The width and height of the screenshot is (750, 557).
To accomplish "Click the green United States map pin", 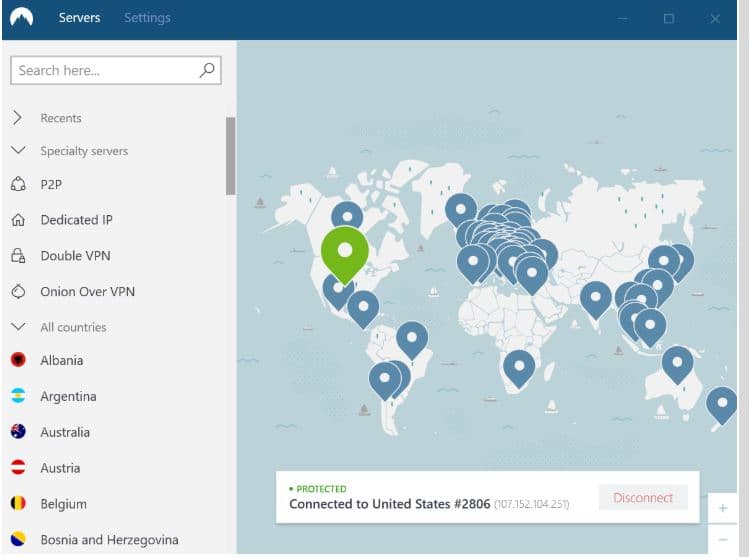I will pyautogui.click(x=344, y=250).
